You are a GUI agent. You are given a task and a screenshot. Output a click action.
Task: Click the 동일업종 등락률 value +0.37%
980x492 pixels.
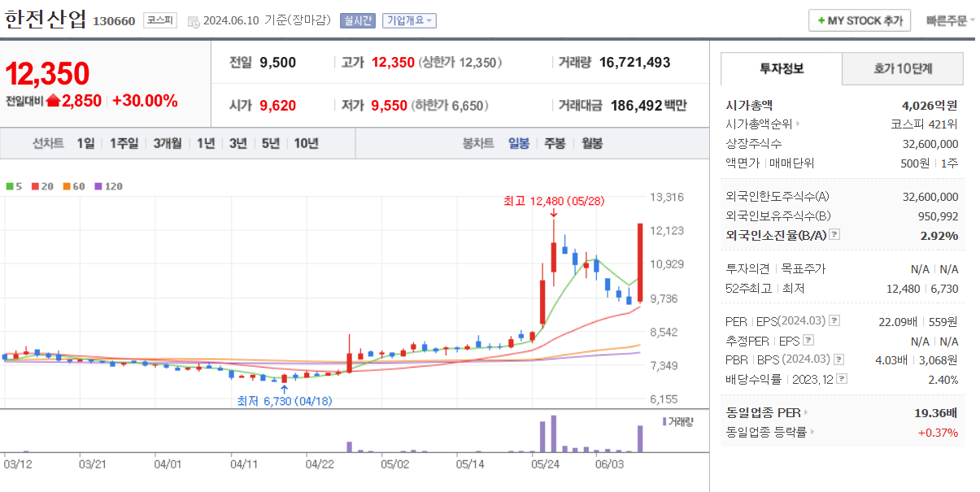pos(938,433)
